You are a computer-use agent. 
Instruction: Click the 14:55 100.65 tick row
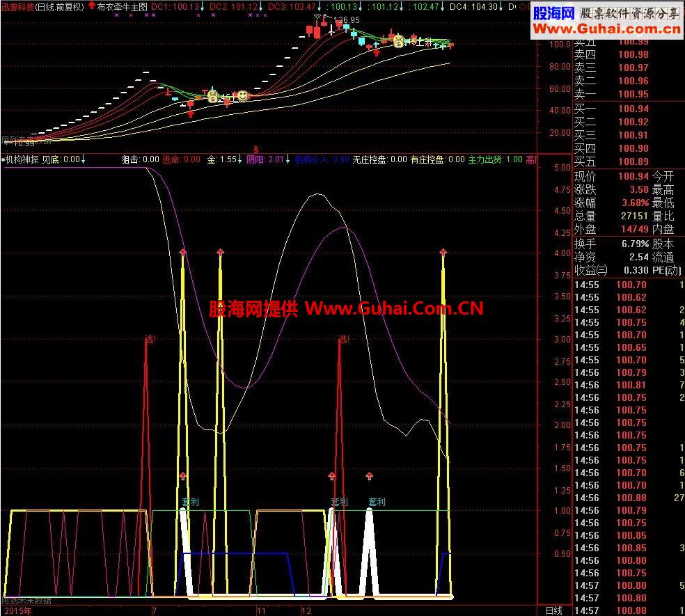click(x=629, y=348)
